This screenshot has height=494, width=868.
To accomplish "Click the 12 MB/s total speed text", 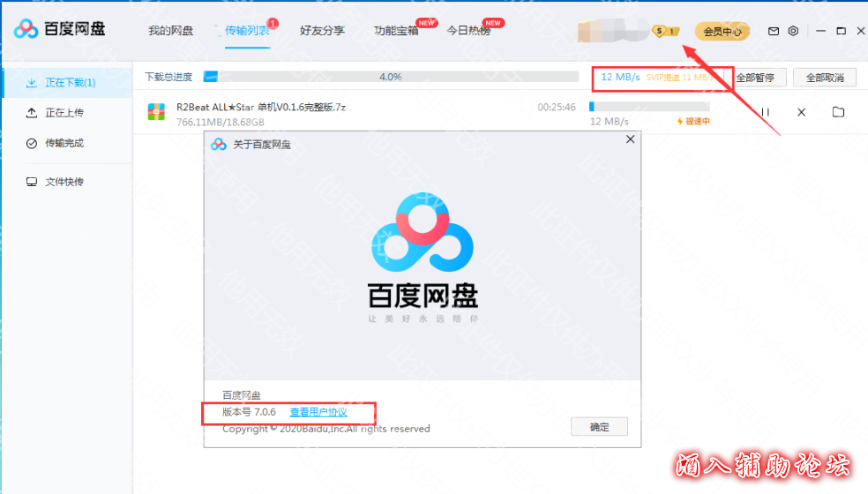I will pyautogui.click(x=620, y=77).
